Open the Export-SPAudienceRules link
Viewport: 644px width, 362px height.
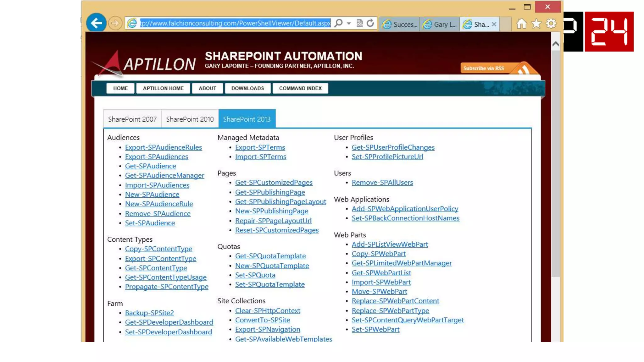coord(163,147)
